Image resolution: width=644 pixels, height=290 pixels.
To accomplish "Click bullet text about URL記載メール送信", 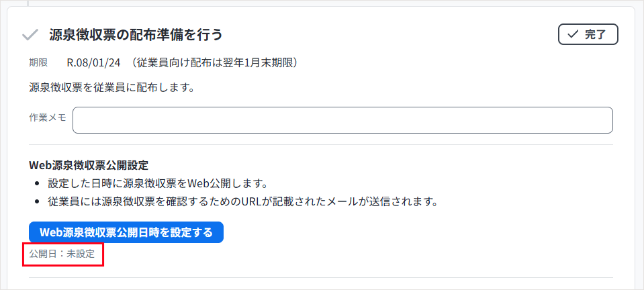I will 243,201.
